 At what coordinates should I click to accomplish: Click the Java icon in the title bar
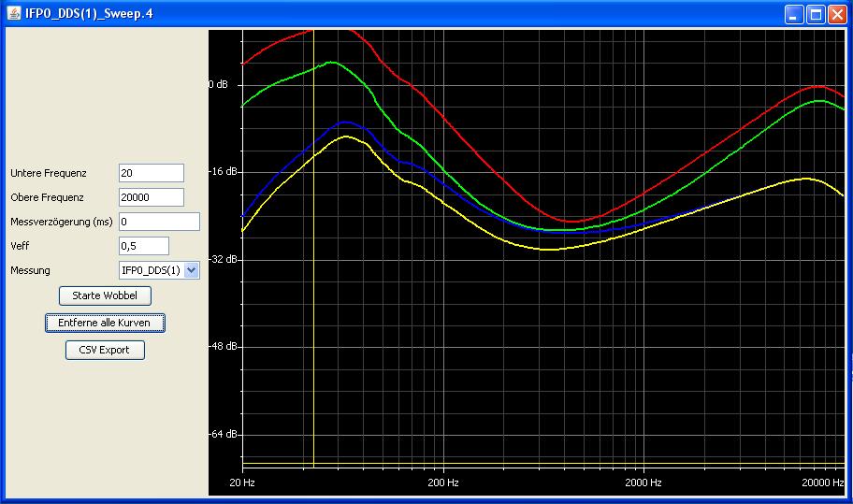[14, 14]
